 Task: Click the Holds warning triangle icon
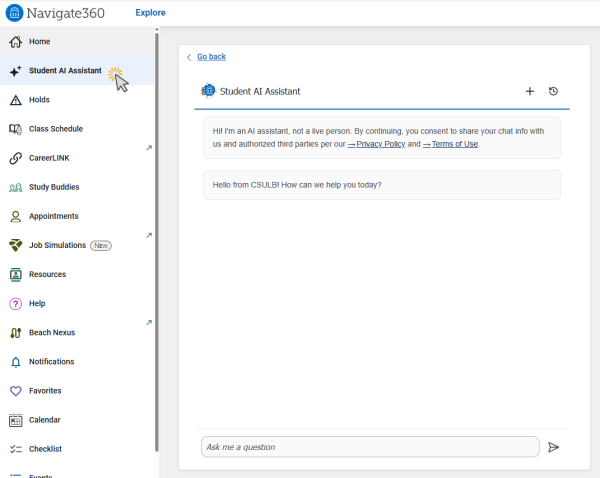click(16, 100)
